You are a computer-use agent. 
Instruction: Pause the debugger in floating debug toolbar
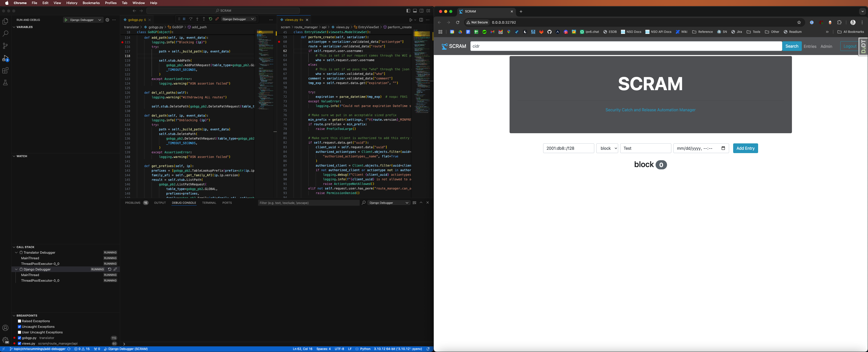click(184, 19)
